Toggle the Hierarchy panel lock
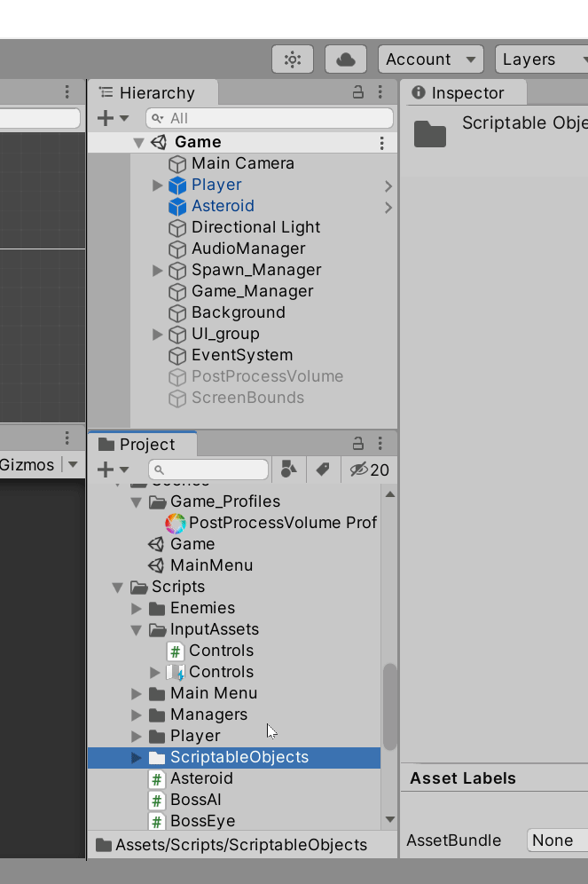This screenshot has width=588, height=884. pyautogui.click(x=357, y=92)
